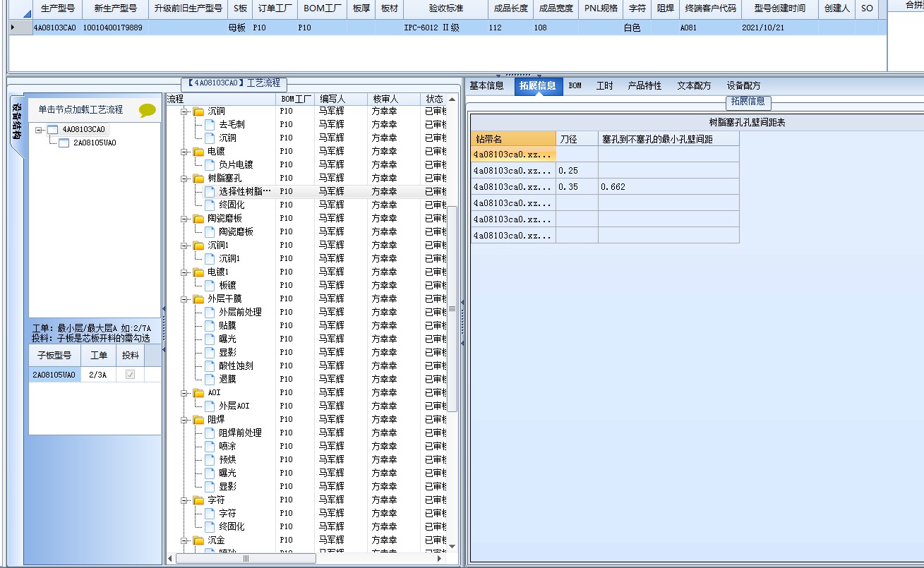
Task: Click the 编写人 column header in the process tree
Action: click(342, 99)
